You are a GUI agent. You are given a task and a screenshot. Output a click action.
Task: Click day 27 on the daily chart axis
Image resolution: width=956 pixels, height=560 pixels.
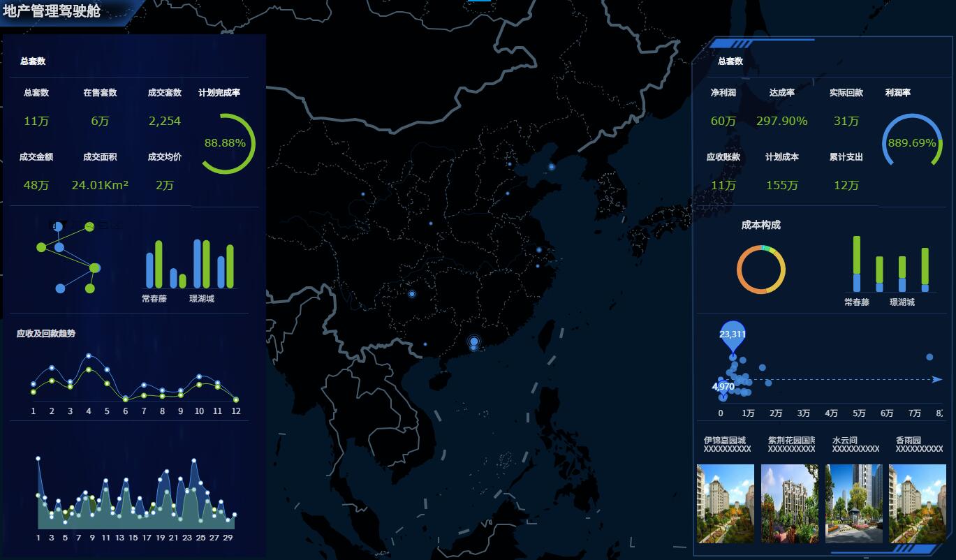(214, 538)
